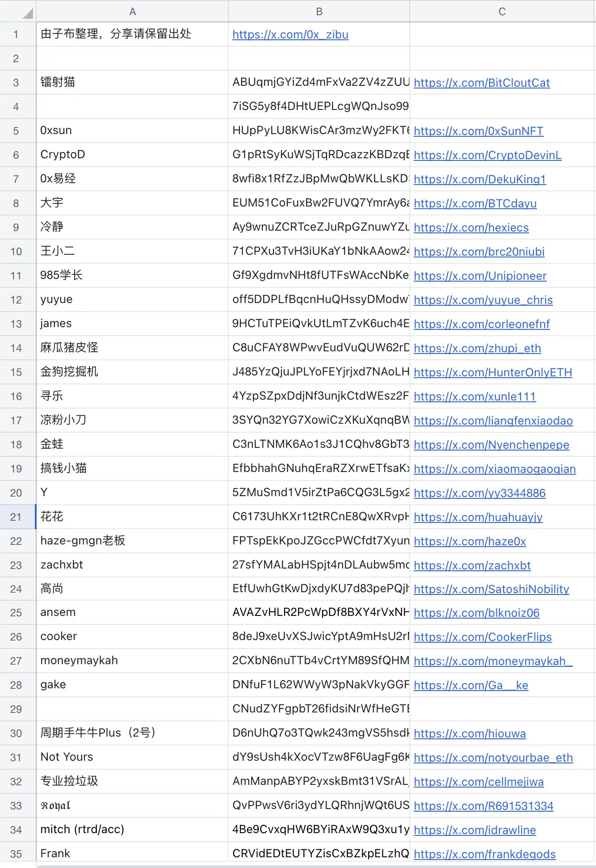Viewport: 596px width, 868px height.
Task: Select row 2 header
Action: click(x=16, y=59)
